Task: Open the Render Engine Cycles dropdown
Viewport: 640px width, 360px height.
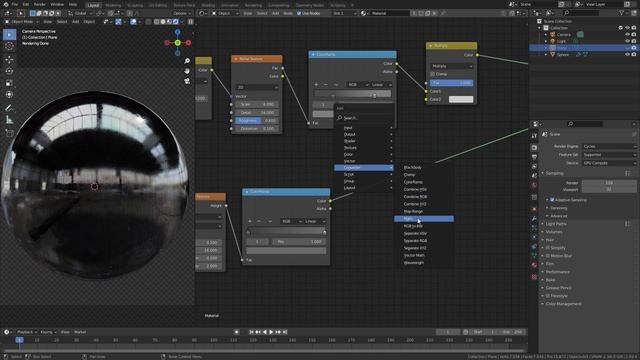Action: pos(609,146)
